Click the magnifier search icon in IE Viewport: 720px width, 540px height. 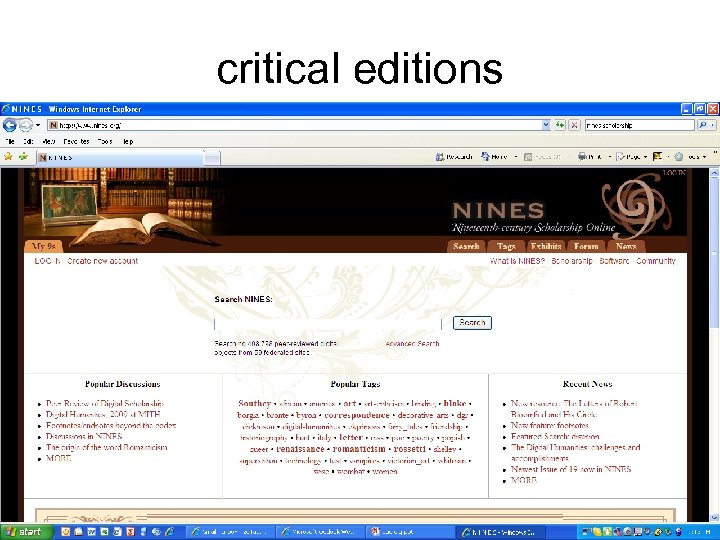click(703, 125)
